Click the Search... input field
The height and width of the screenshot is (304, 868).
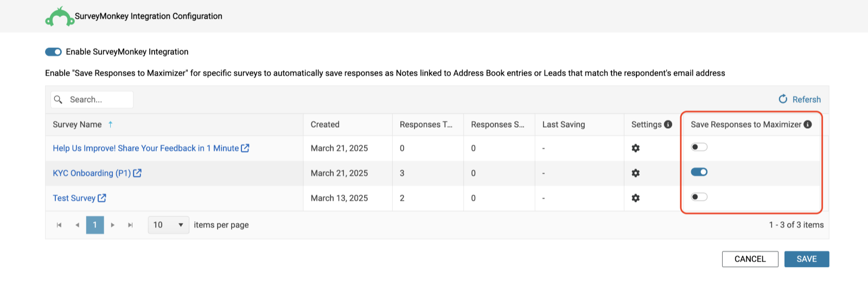[x=92, y=99]
